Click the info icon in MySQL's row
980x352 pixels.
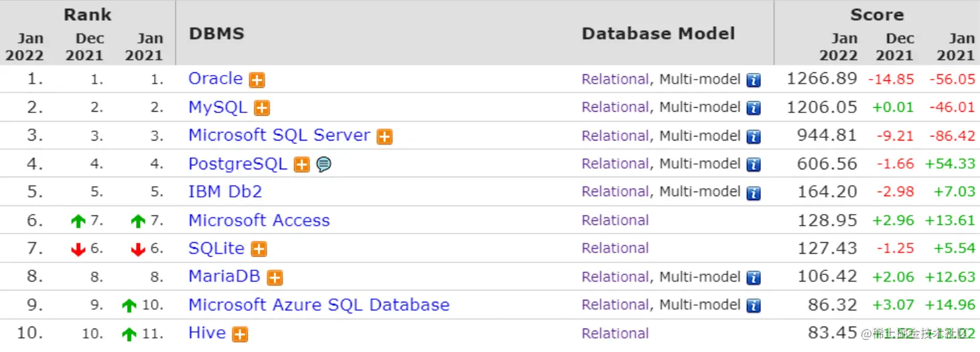[754, 108]
